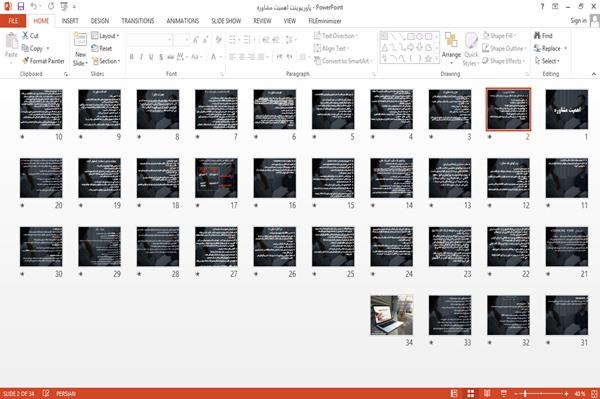Screen dimensions: 600x399
Task: Click Increase Font Size icon
Action: 196,40
